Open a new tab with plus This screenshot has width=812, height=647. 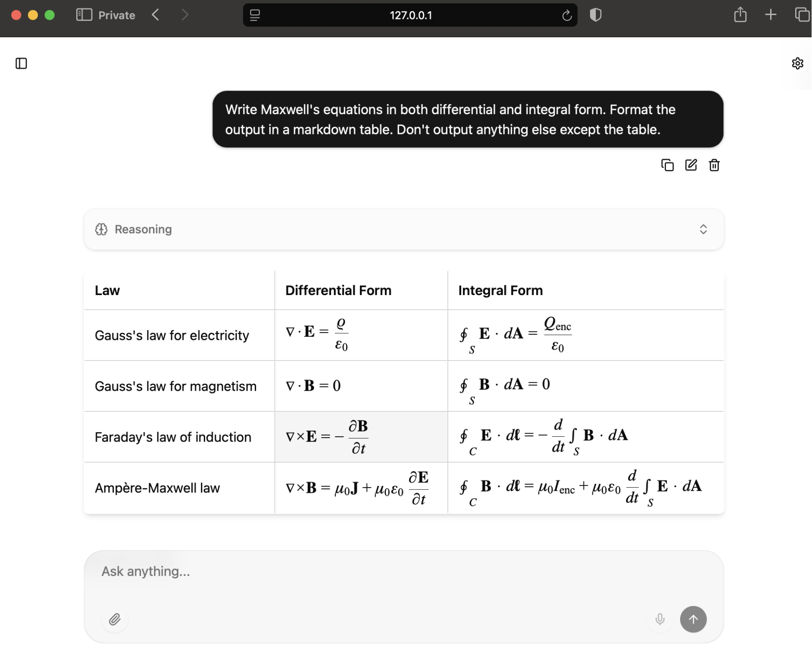771,15
